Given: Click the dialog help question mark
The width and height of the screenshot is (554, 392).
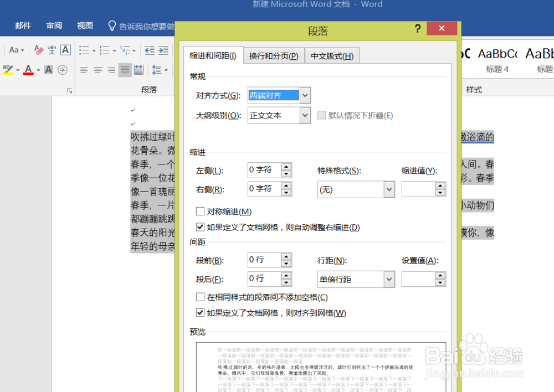Looking at the screenshot, I should coord(418,28).
